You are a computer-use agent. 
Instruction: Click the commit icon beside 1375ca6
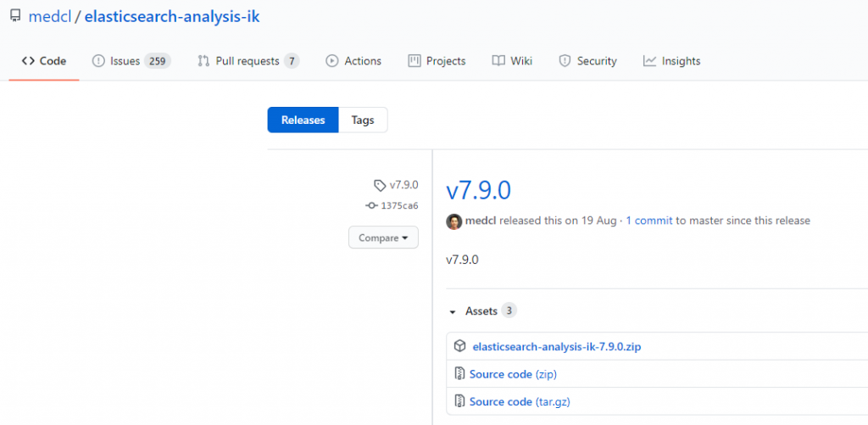click(372, 205)
